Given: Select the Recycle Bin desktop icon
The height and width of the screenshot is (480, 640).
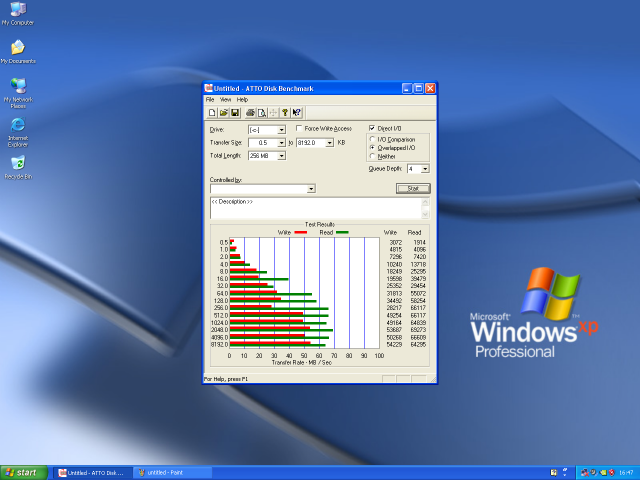Looking at the screenshot, I should 18,167.
